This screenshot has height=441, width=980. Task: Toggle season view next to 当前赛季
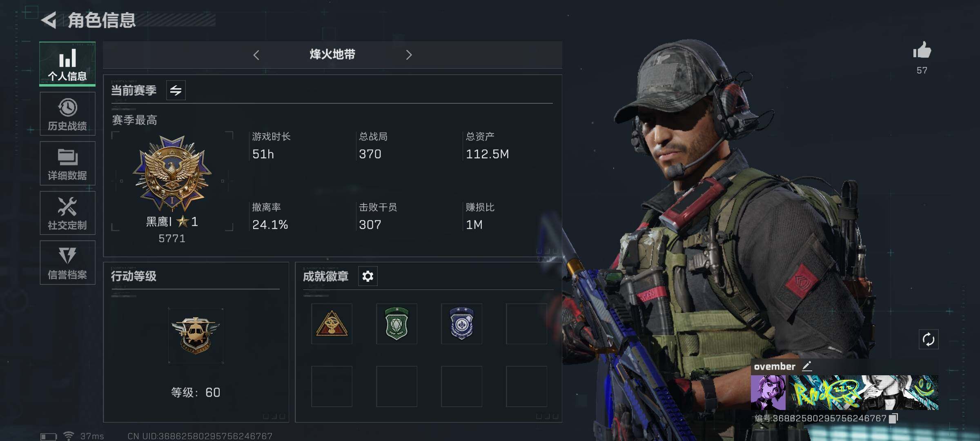point(176,90)
